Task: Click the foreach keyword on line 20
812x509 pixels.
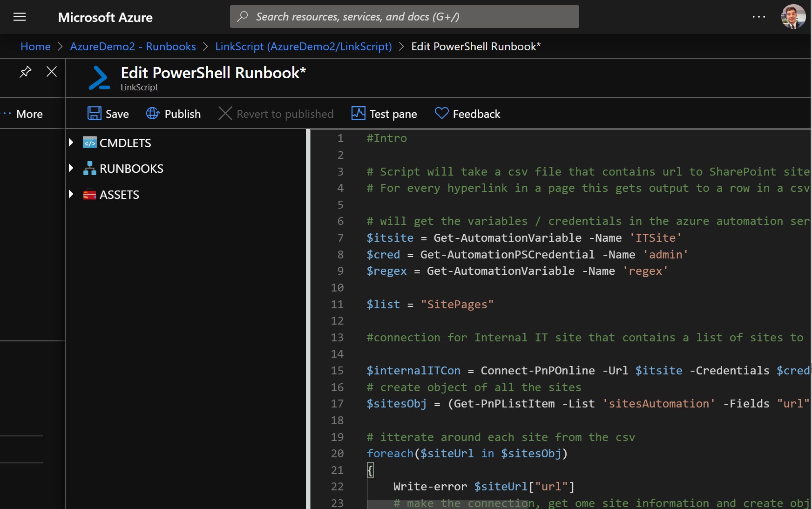Action: point(390,454)
